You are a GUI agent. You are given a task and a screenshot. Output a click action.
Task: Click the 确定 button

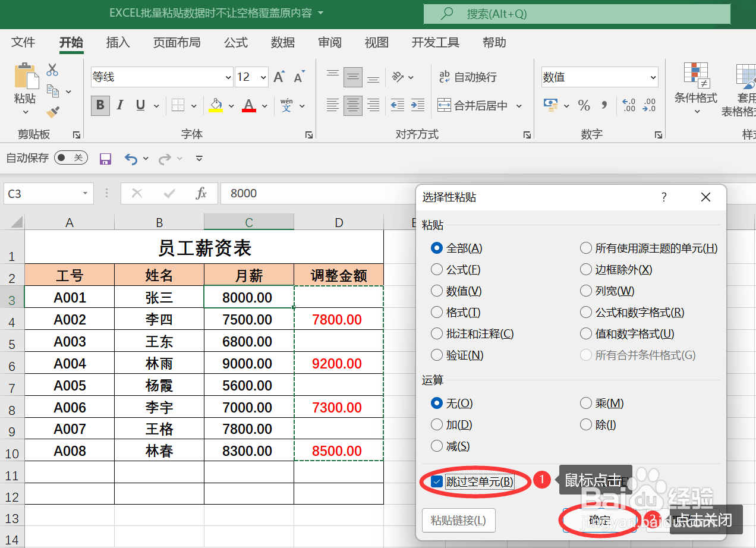point(598,520)
